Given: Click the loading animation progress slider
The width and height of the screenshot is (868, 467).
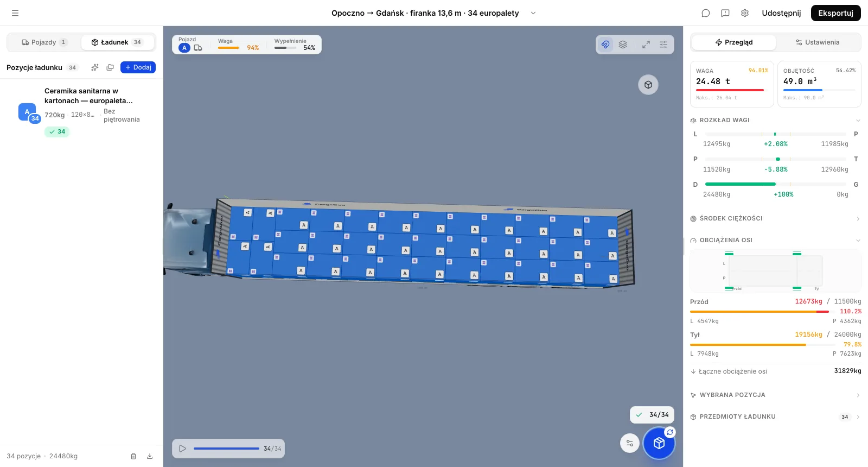Looking at the screenshot, I should tap(226, 449).
